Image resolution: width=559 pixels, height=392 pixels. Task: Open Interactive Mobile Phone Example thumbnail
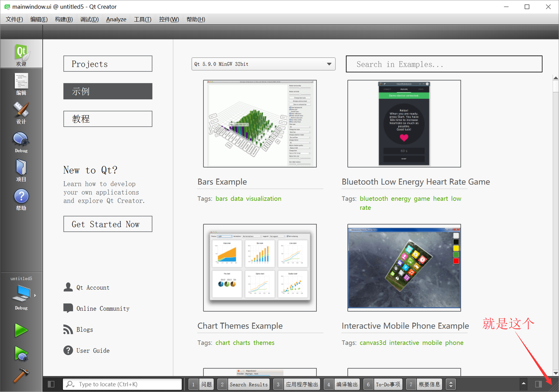[404, 268]
